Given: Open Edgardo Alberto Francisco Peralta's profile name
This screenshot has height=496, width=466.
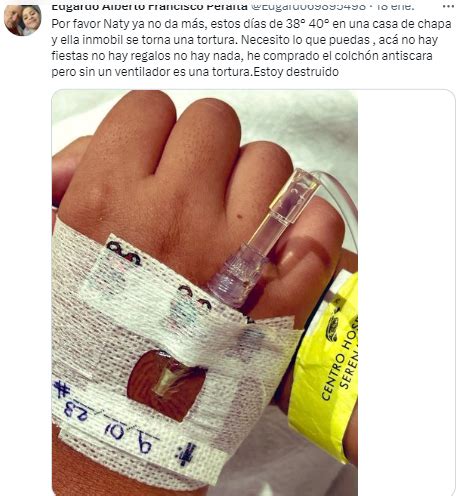Looking at the screenshot, I should pyautogui.click(x=150, y=6).
